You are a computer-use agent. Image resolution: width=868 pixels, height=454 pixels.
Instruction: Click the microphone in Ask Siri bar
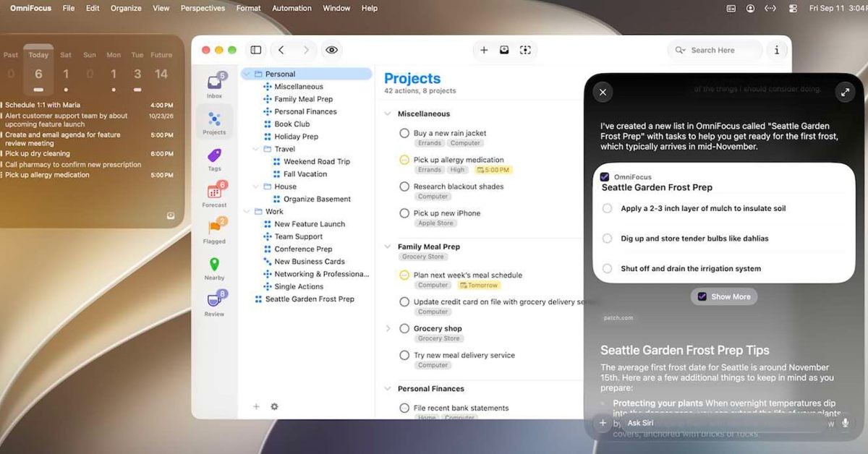(x=845, y=423)
